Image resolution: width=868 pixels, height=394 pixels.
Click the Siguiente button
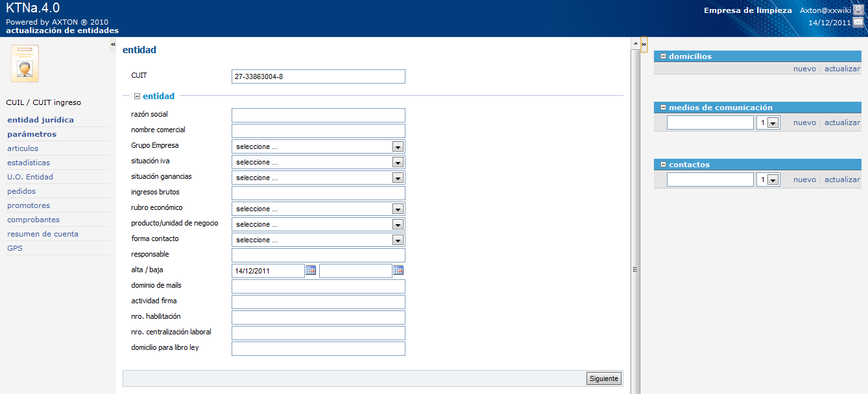point(603,378)
